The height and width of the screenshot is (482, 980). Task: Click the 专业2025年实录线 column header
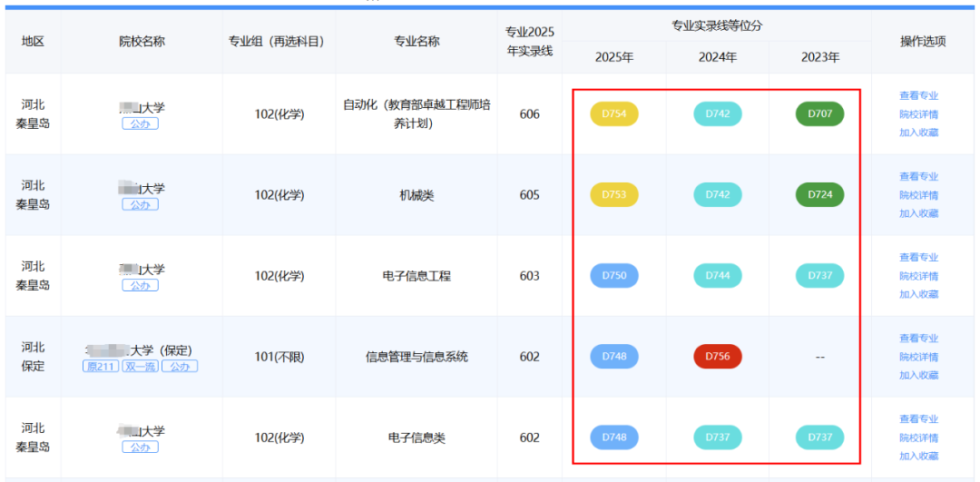pos(530,41)
